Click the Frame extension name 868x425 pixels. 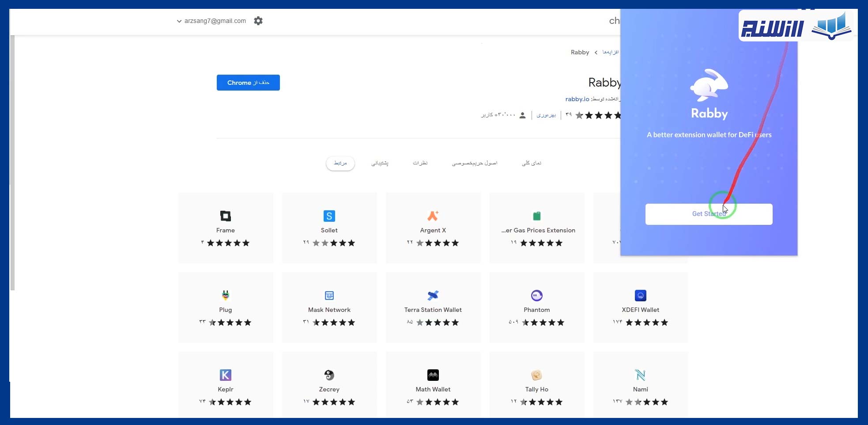pyautogui.click(x=226, y=230)
